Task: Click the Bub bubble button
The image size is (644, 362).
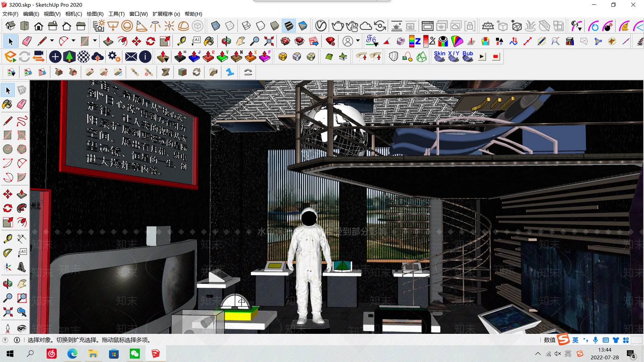Action: (468, 56)
